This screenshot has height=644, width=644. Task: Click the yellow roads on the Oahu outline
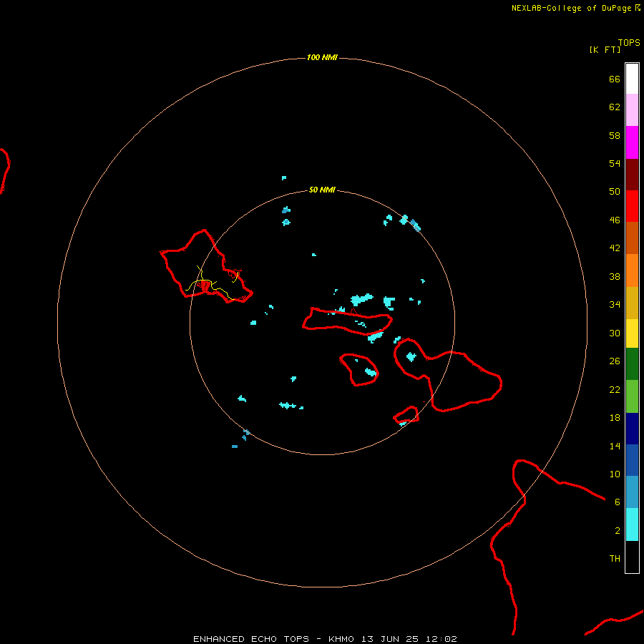tap(210, 283)
